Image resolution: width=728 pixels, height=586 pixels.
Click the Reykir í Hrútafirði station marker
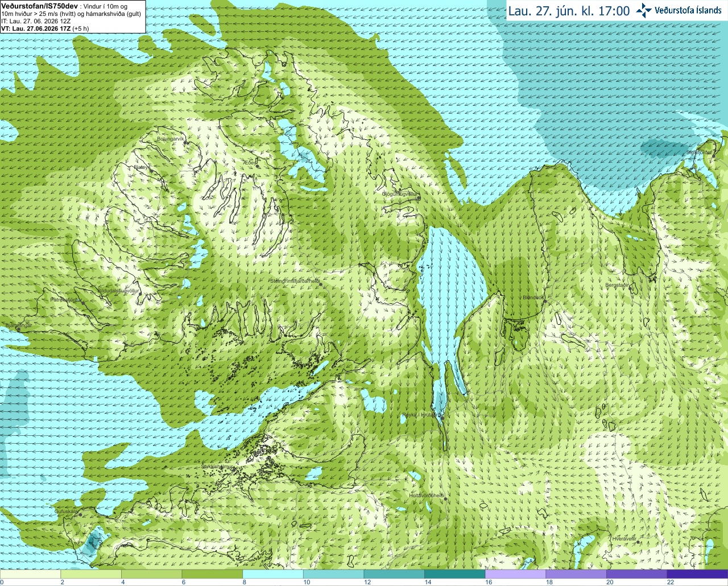[x=442, y=418]
